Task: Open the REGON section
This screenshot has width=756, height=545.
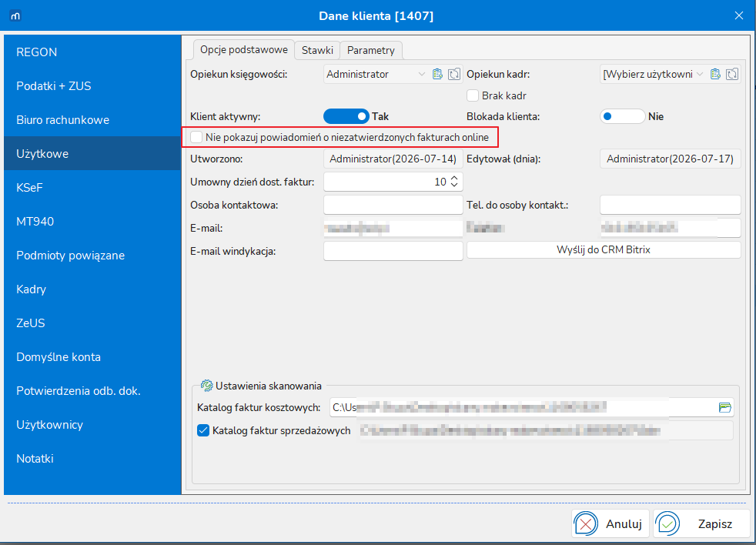Action: [92, 52]
